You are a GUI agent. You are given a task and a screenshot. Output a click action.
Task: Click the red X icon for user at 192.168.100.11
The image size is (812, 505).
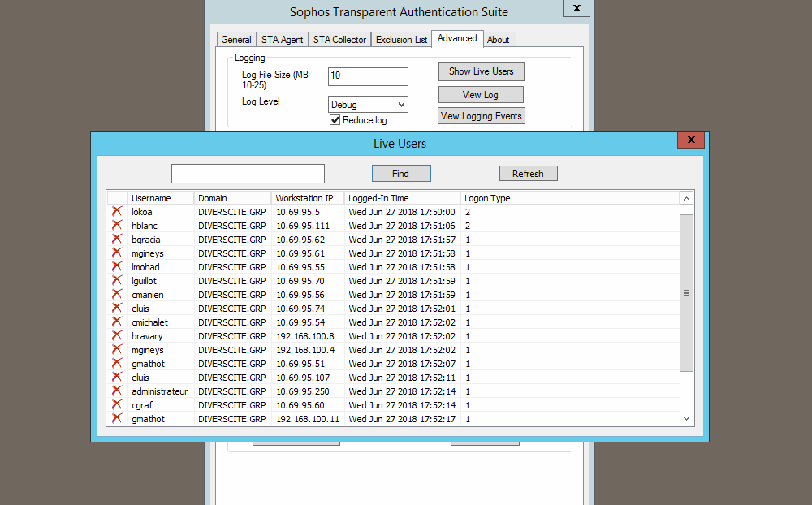(x=117, y=418)
